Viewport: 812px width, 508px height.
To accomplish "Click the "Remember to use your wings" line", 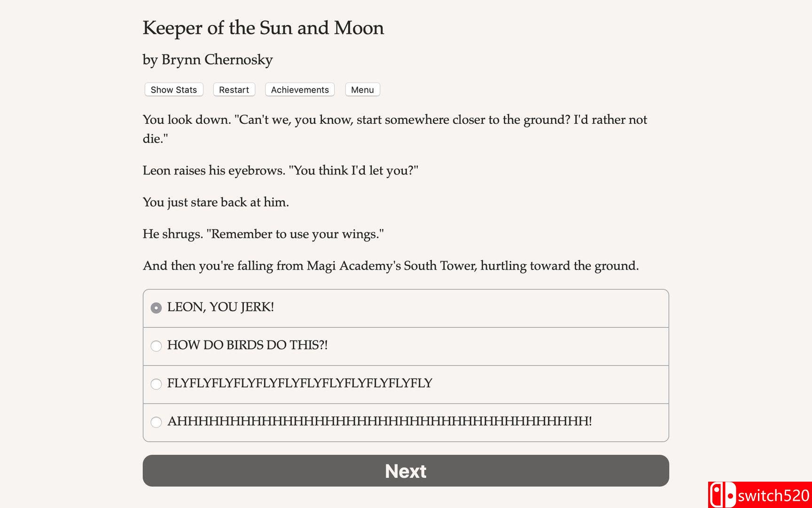I will coord(263,234).
